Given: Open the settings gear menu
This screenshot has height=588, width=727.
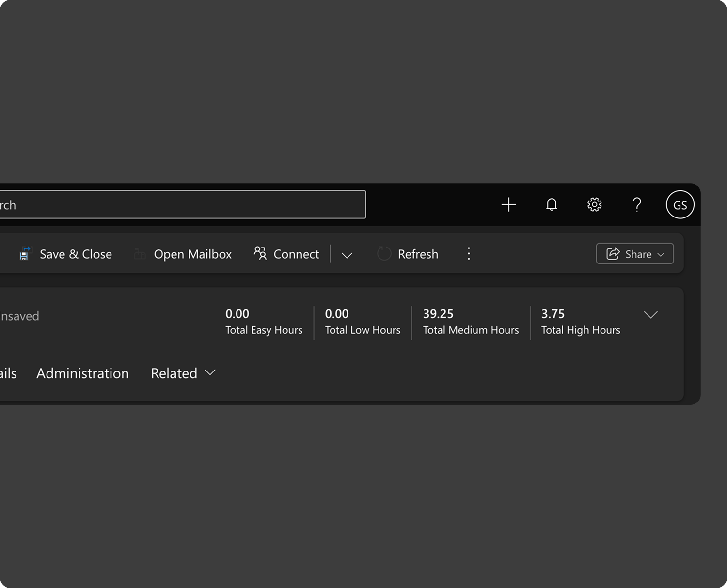Looking at the screenshot, I should (x=594, y=205).
